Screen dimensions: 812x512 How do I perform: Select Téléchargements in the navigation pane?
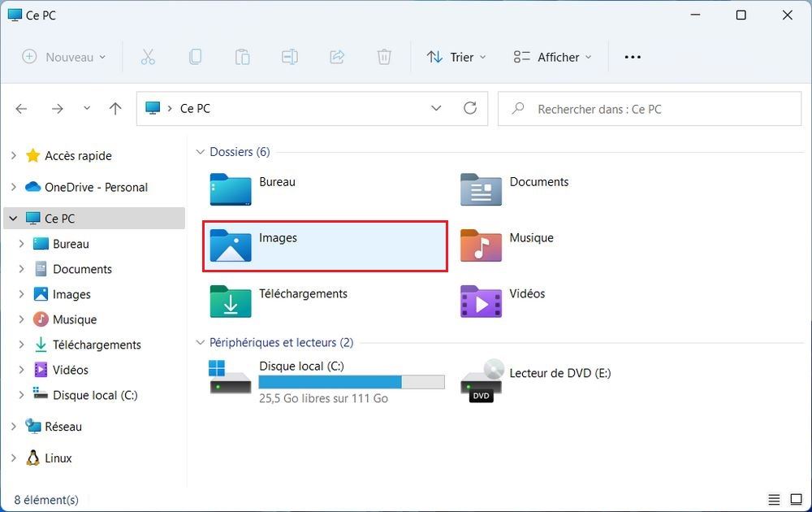click(97, 345)
